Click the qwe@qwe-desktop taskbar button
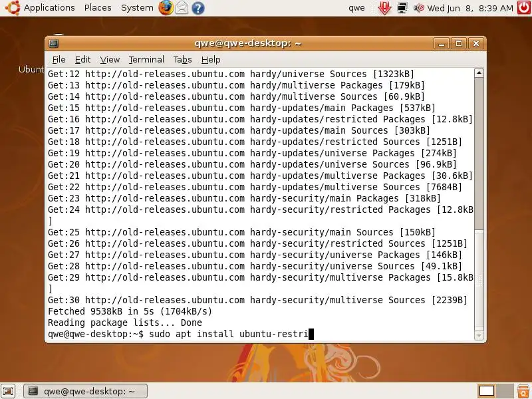Viewport: 532px width, 399px height. click(86, 391)
